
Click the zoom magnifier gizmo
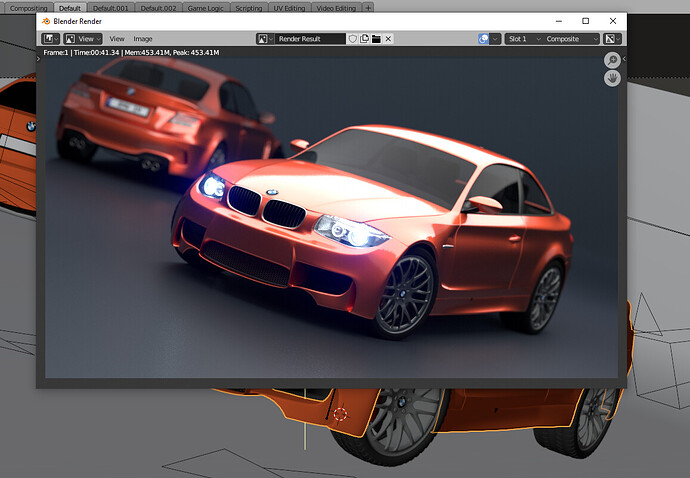click(612, 60)
